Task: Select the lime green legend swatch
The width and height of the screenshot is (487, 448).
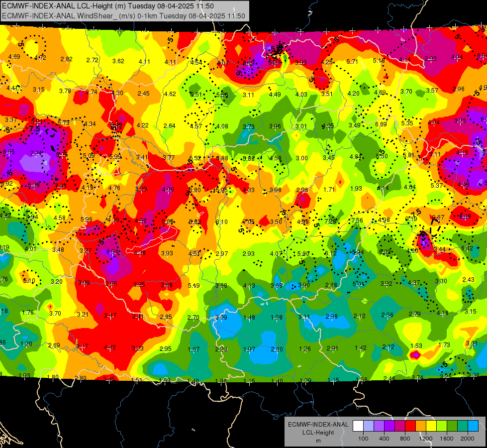Action: 441,426
